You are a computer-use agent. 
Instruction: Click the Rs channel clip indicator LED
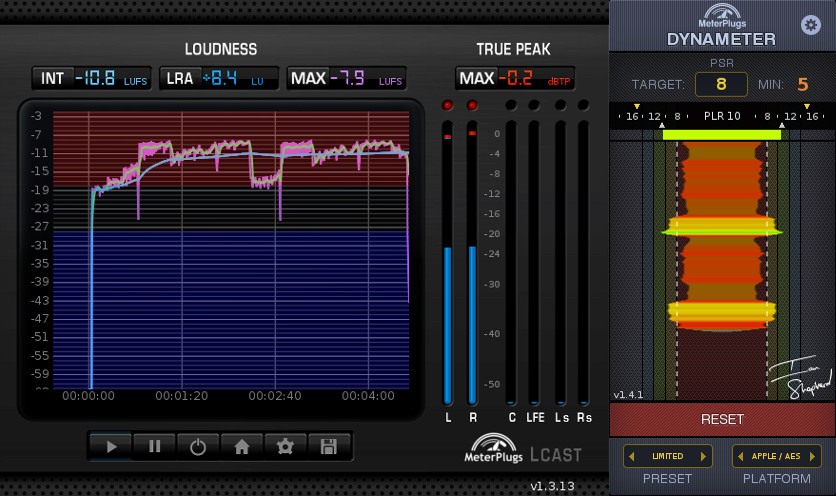pos(583,105)
